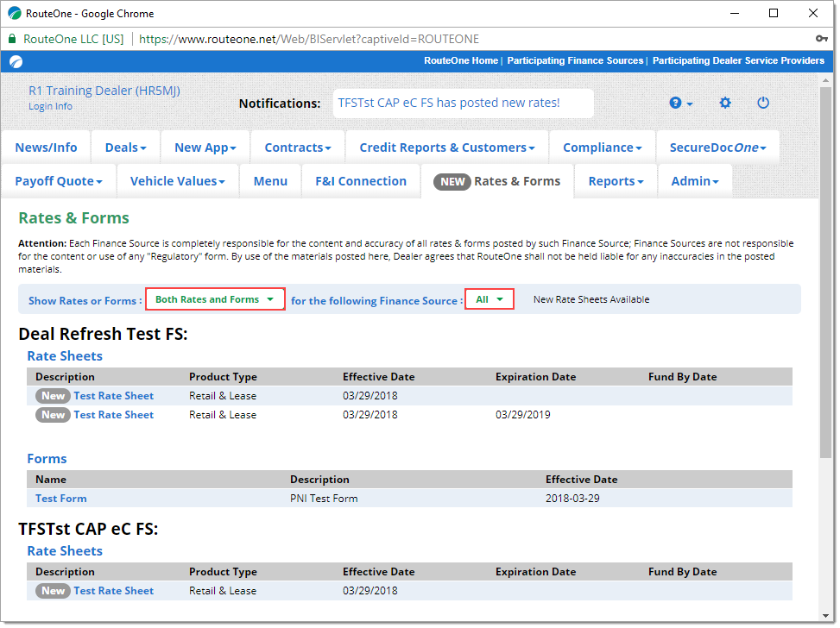Click the page vertical scrollbar thumb
840x628 pixels.
(825, 272)
